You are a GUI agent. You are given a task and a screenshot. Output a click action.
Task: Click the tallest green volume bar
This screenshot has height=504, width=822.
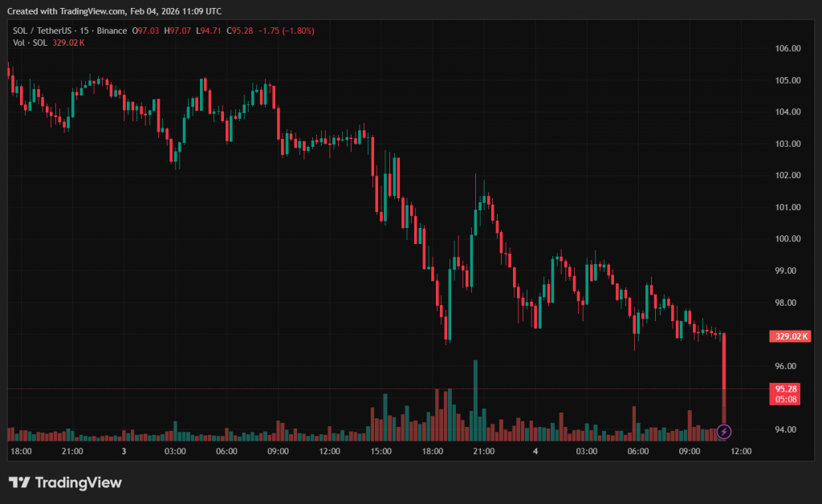click(x=475, y=400)
